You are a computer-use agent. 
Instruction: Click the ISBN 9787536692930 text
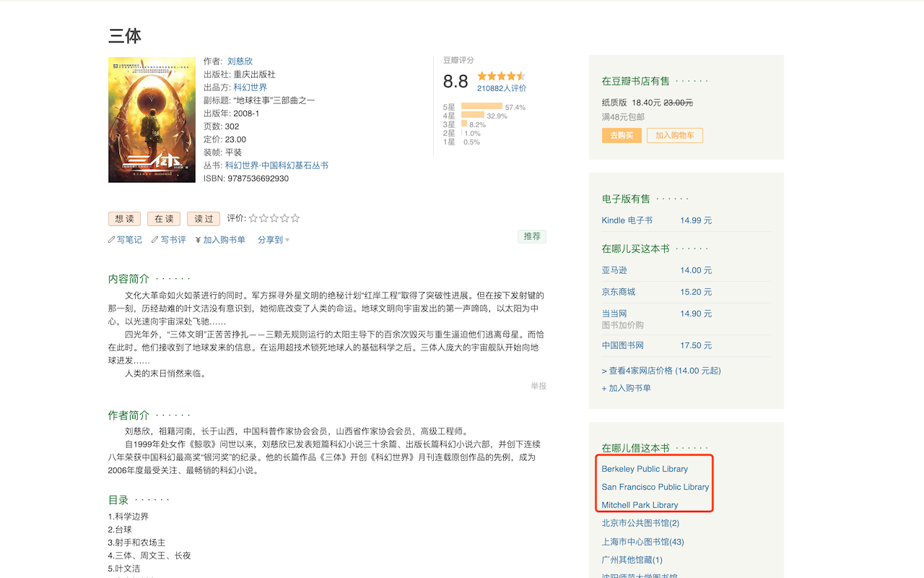point(246,178)
